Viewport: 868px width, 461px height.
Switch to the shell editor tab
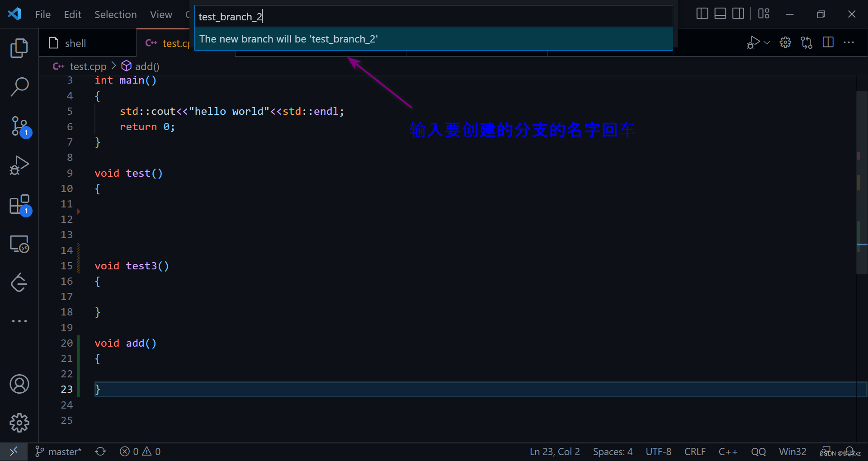[88, 43]
